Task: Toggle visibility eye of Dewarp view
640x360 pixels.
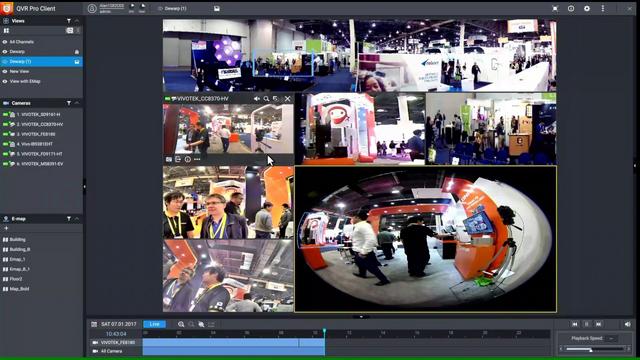Action: [x=5, y=52]
